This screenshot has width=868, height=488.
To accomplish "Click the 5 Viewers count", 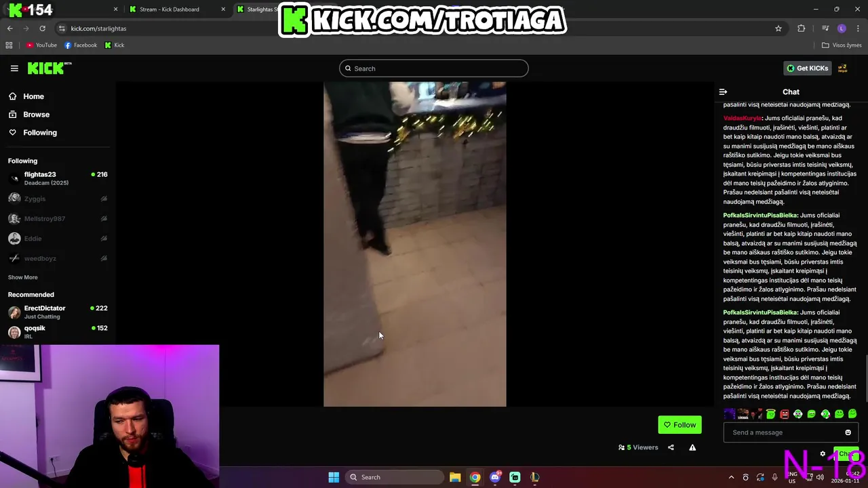I will tap(638, 447).
